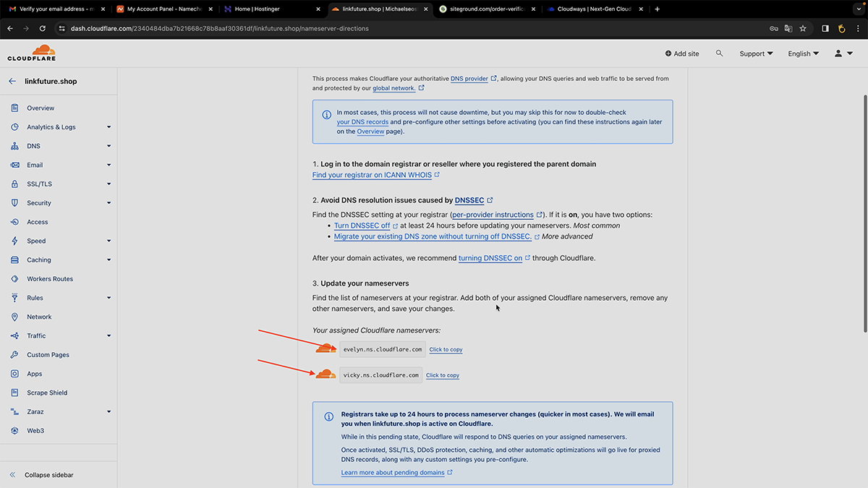Viewport: 868px width, 488px height.
Task: Open Overview icon in the sidebar
Action: pyautogui.click(x=14, y=108)
